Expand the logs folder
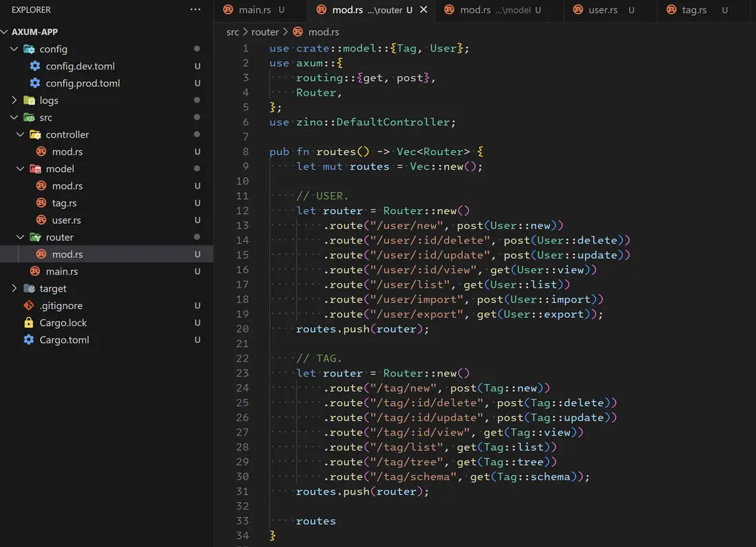The height and width of the screenshot is (547, 756). coord(14,100)
